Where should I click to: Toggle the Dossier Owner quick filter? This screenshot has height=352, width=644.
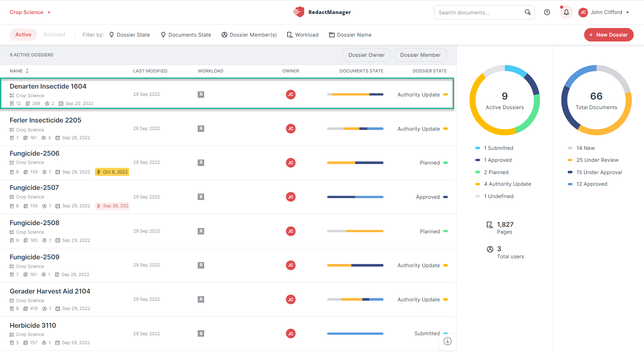pyautogui.click(x=367, y=55)
